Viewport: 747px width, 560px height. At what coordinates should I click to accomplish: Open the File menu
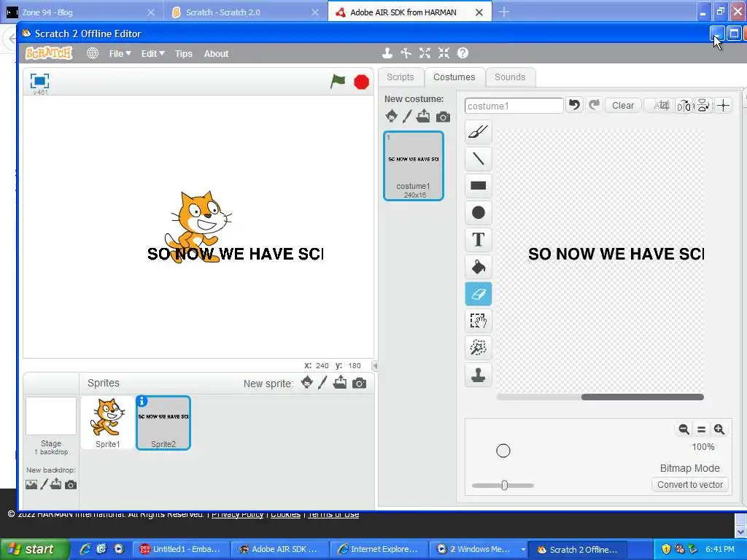pos(120,53)
